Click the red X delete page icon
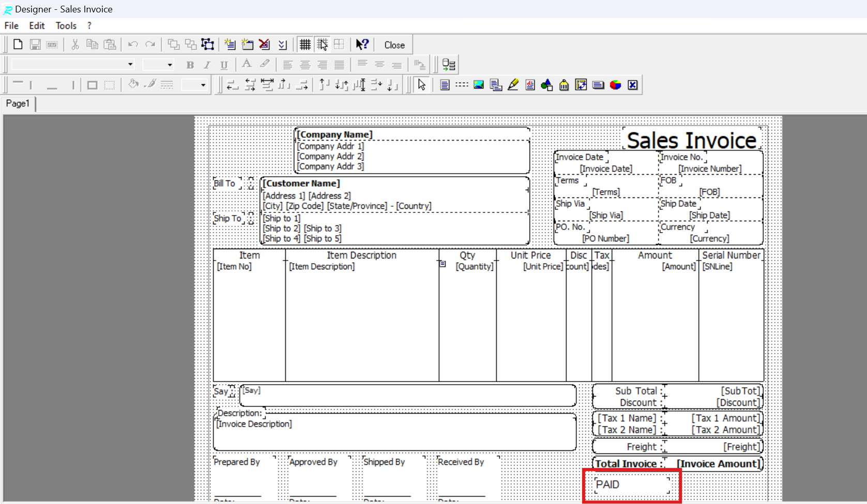Screen dimensions: 867x504 (265, 44)
